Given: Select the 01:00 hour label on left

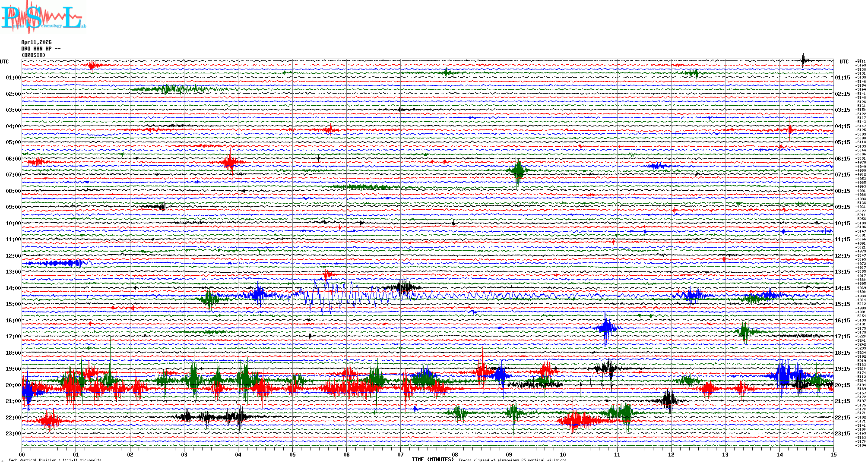Looking at the screenshot, I should point(13,78).
